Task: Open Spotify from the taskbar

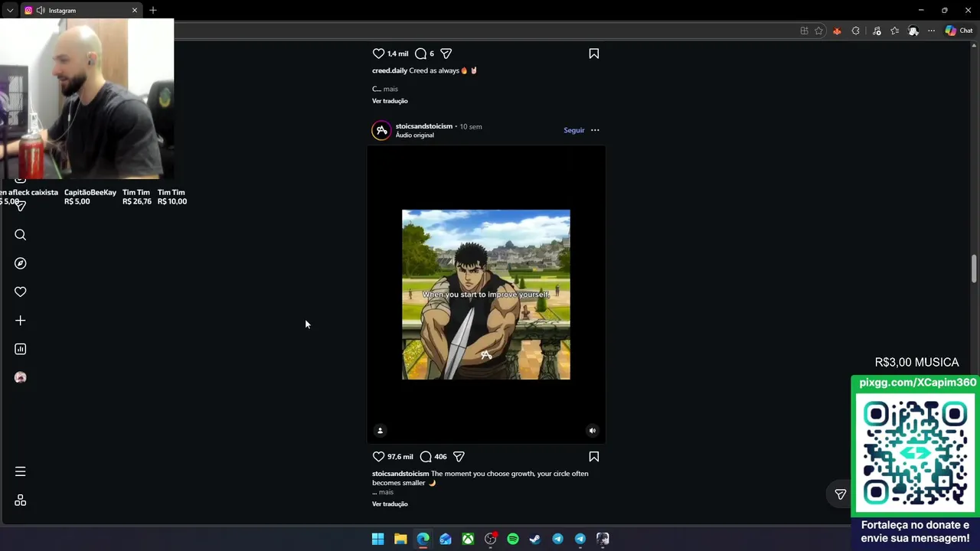Action: pyautogui.click(x=513, y=539)
